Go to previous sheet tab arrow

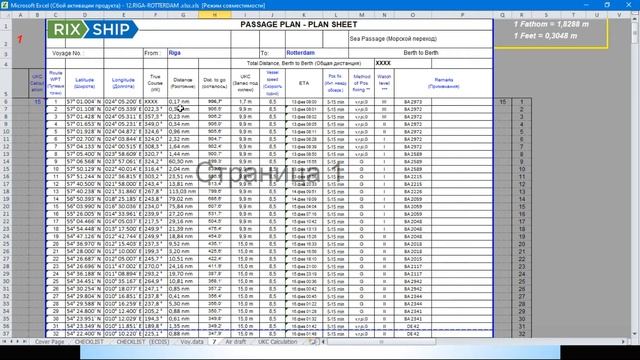[11, 341]
